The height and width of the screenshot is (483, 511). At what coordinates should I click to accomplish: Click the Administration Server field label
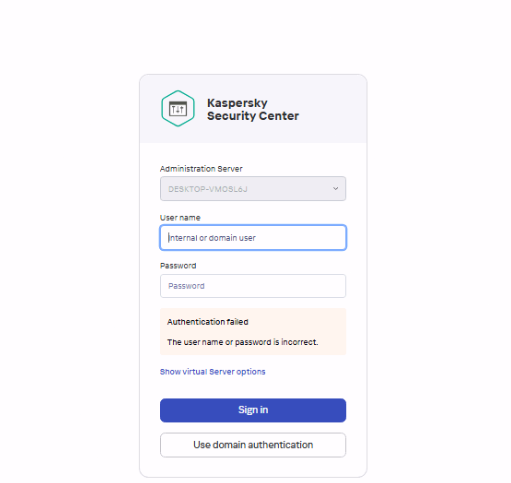(x=201, y=169)
